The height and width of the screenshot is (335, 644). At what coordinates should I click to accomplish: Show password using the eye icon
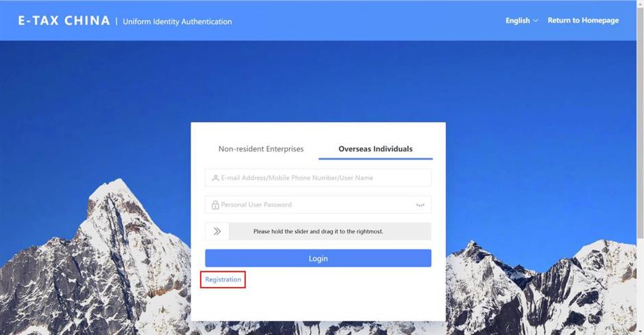[x=420, y=205]
